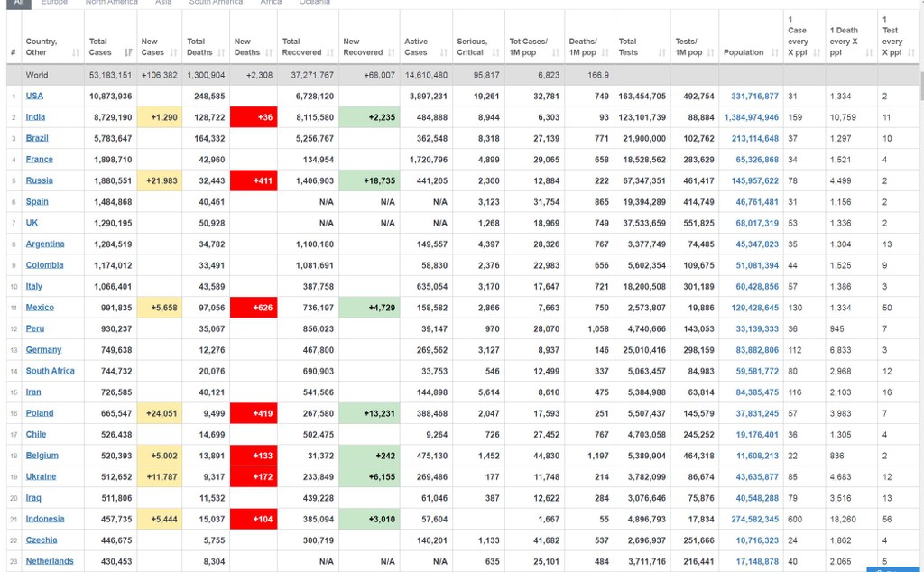Viewport: 924px width, 572px height.
Task: Click Poland's +24,051 new cases cell
Action: pos(159,413)
